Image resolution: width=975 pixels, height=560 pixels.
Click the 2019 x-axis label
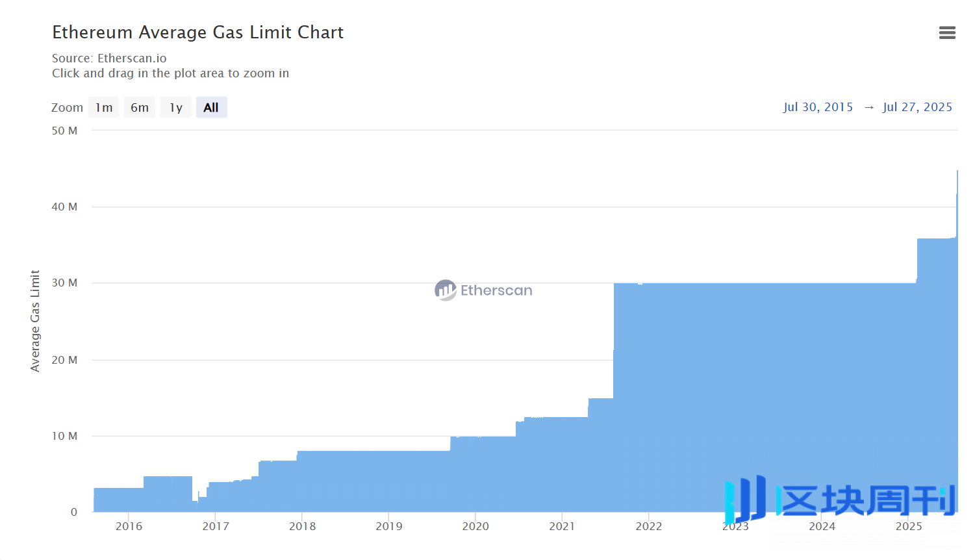pyautogui.click(x=389, y=526)
